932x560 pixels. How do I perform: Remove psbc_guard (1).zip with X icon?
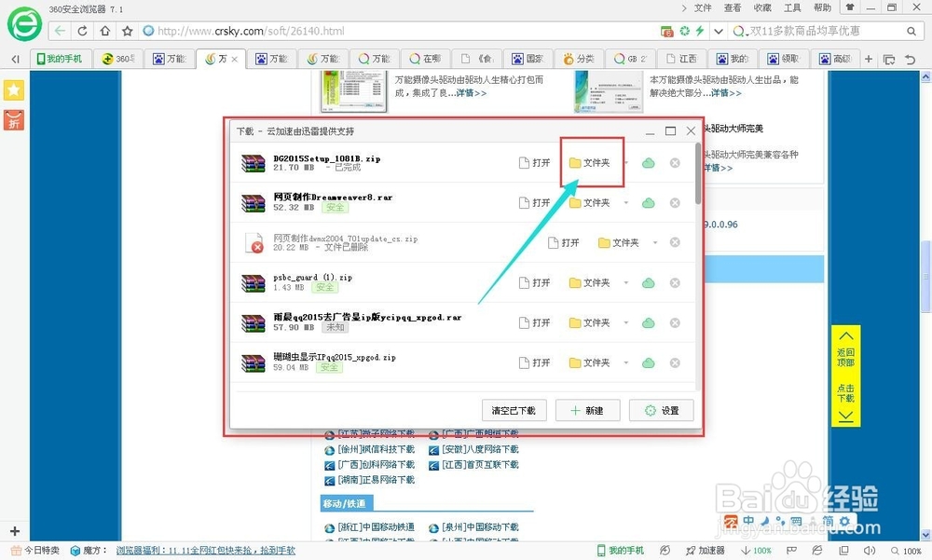click(675, 283)
